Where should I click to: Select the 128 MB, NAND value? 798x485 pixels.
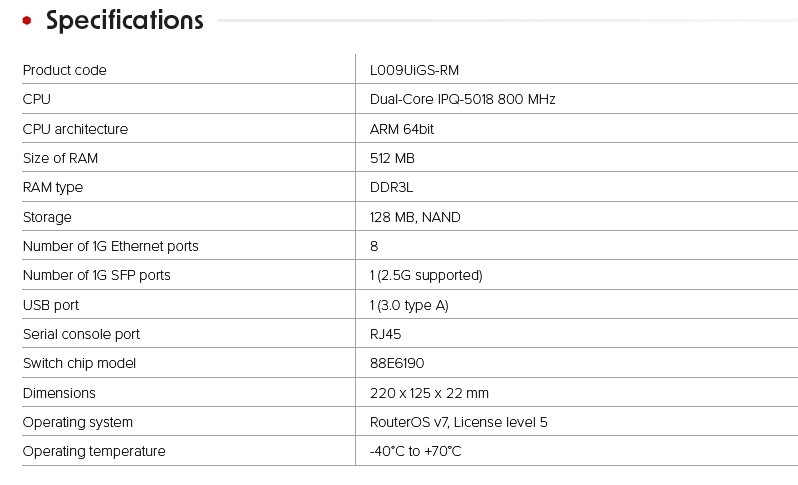coord(415,217)
